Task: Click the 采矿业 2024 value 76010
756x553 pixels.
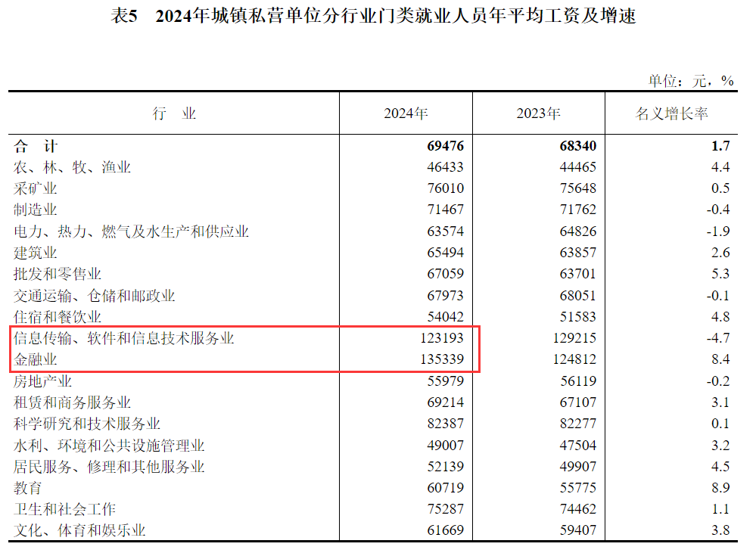Action: (x=445, y=188)
